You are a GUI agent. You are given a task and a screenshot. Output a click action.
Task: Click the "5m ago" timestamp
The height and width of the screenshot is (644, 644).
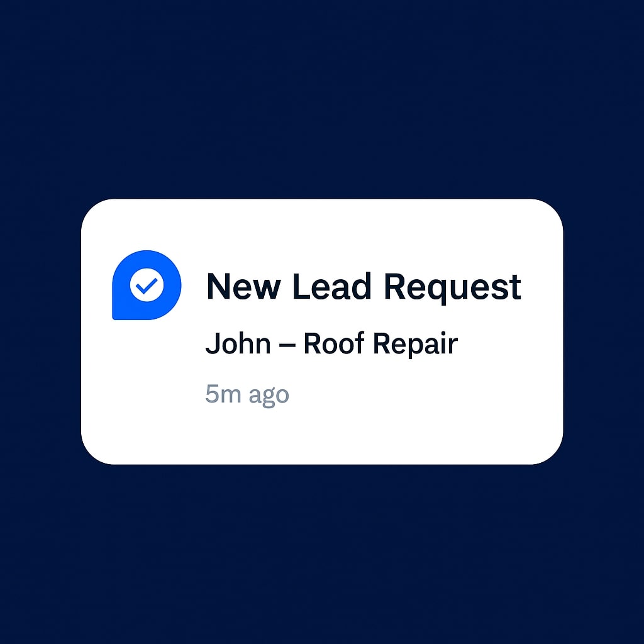(x=247, y=395)
